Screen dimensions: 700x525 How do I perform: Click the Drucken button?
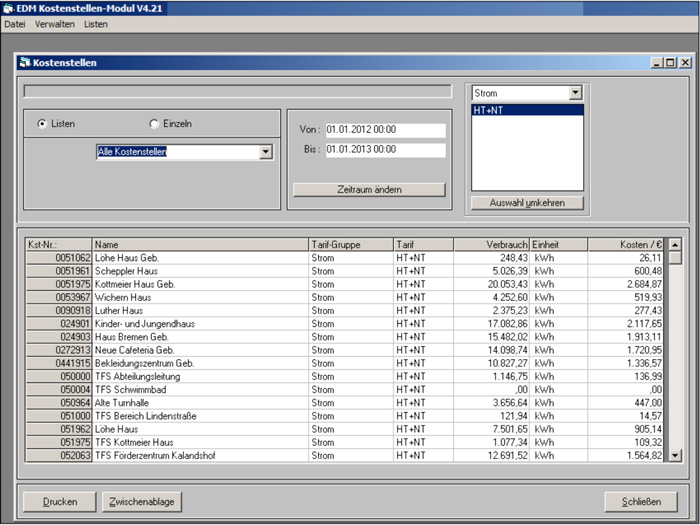point(60,501)
